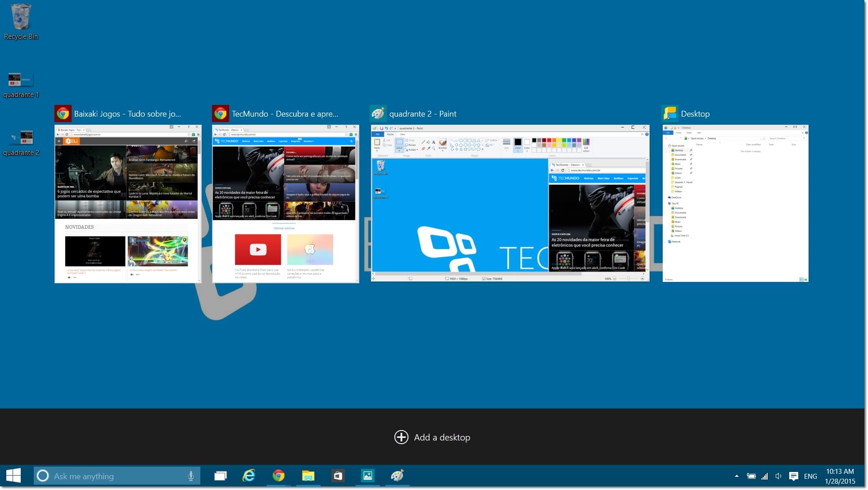Click the Cortana microphone icon
868x490 pixels.
(x=191, y=476)
